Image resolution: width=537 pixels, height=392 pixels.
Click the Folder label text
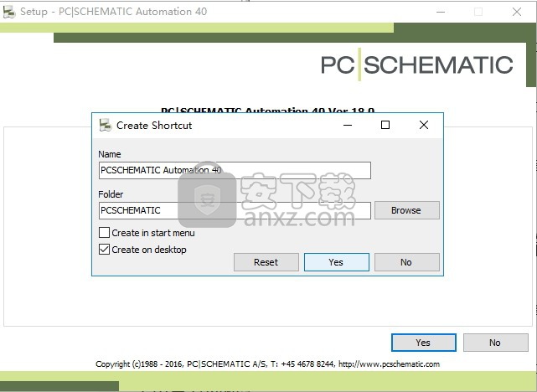(111, 194)
